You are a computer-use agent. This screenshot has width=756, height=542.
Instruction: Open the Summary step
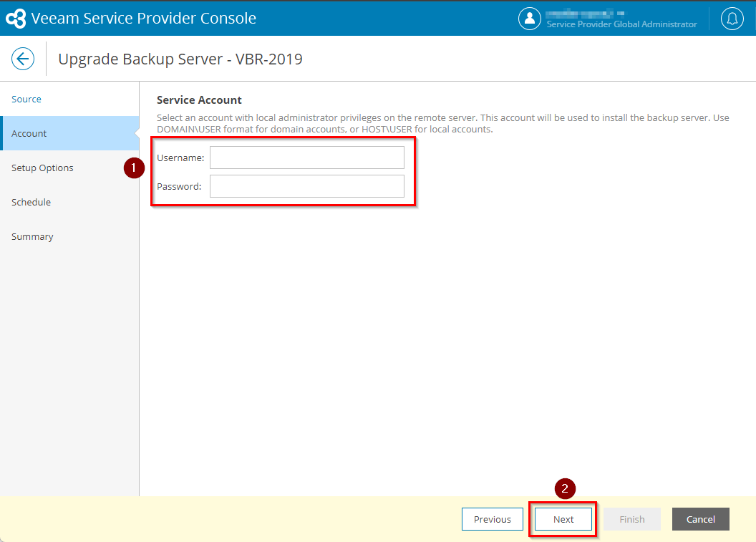32,237
